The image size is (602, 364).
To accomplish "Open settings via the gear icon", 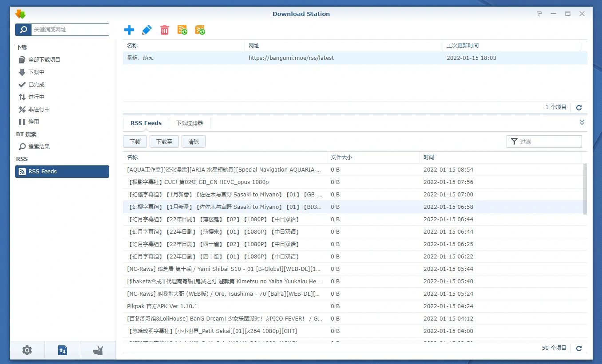I will [27, 350].
